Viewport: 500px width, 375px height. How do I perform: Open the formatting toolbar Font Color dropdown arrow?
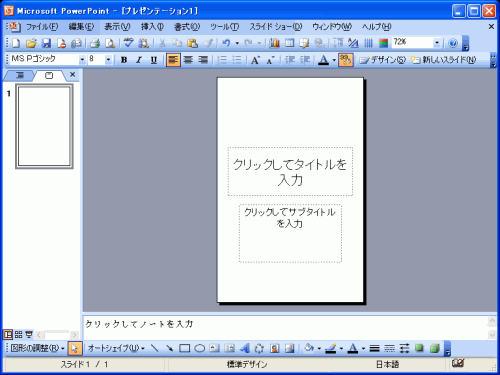tap(334, 60)
